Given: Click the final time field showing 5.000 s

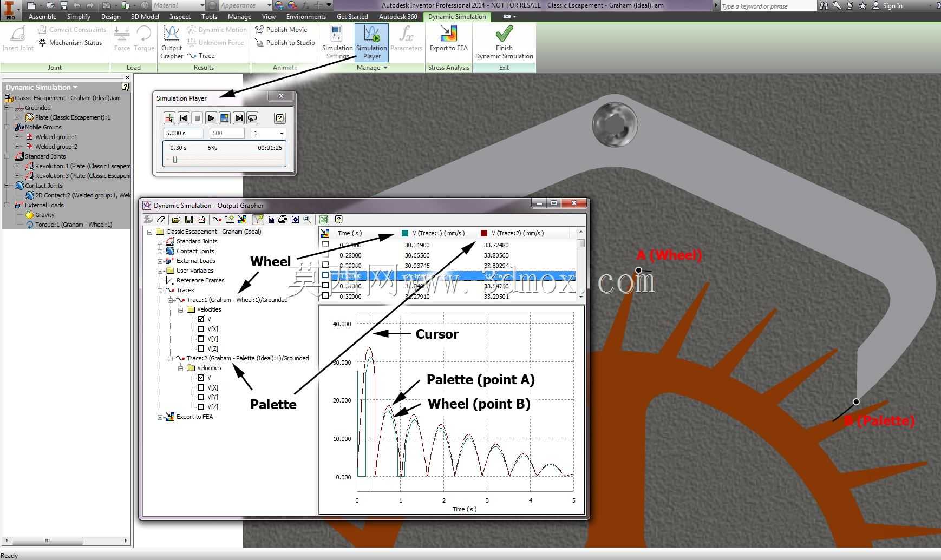Looking at the screenshot, I should pyautogui.click(x=184, y=133).
